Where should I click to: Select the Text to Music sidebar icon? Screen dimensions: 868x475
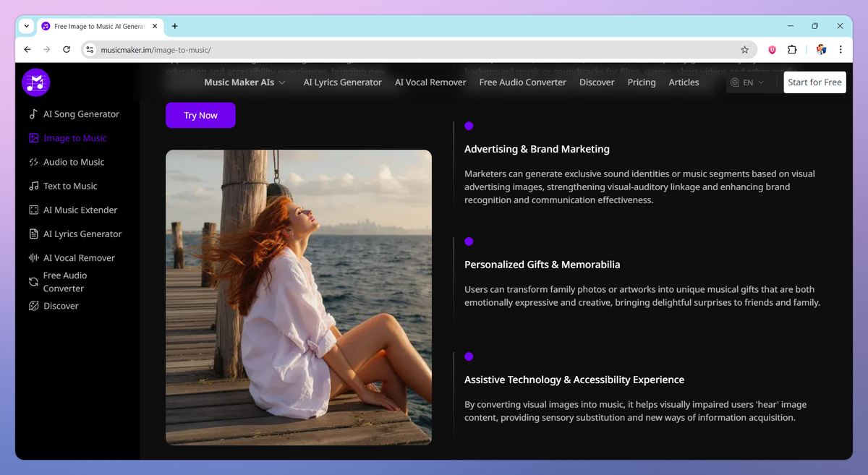point(33,186)
